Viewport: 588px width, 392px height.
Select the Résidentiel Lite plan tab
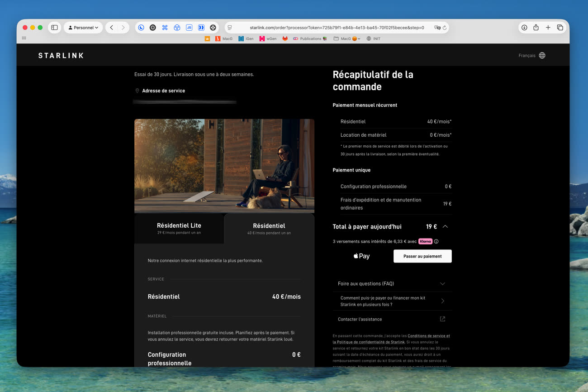click(x=179, y=229)
